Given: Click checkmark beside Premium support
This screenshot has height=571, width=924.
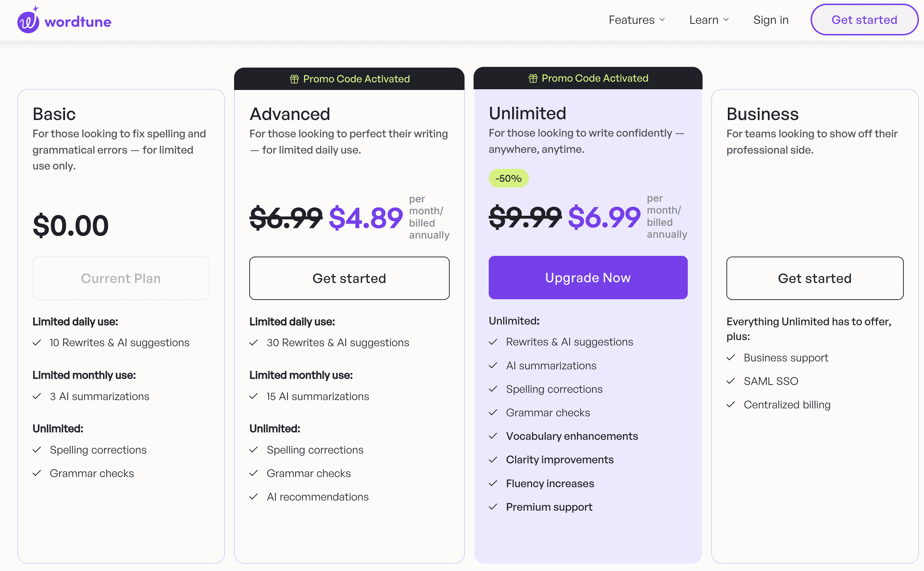Looking at the screenshot, I should pyautogui.click(x=493, y=507).
